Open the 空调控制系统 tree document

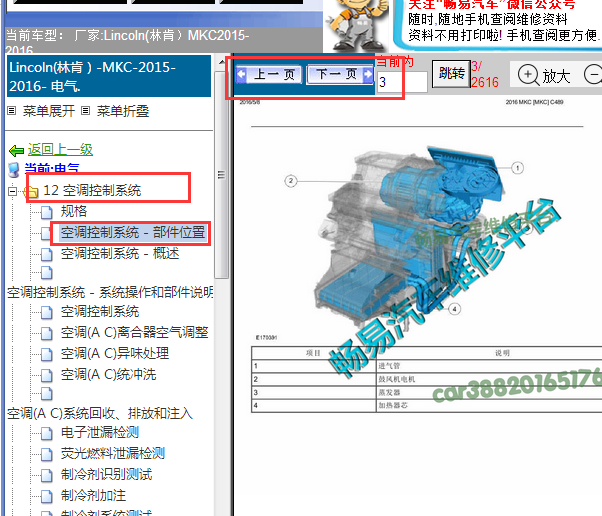[100, 311]
